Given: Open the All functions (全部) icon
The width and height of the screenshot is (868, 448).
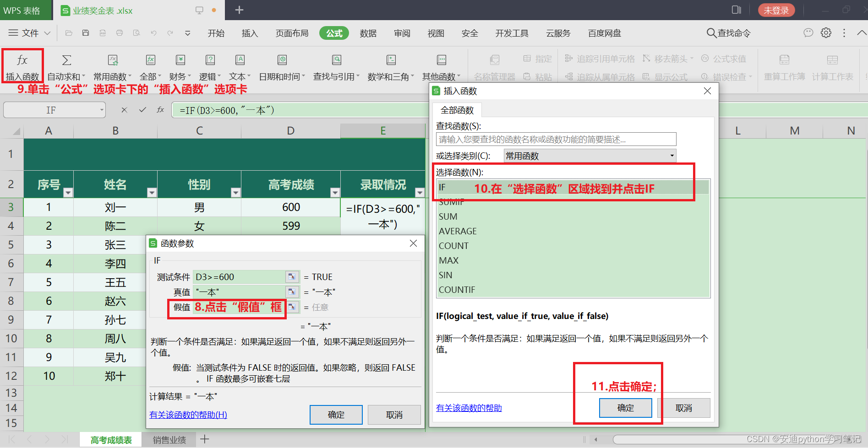Looking at the screenshot, I should click(151, 60).
